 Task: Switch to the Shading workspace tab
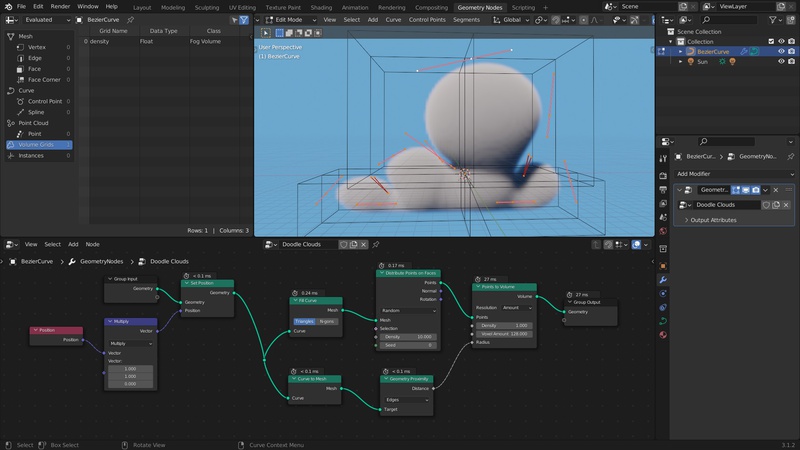320,7
